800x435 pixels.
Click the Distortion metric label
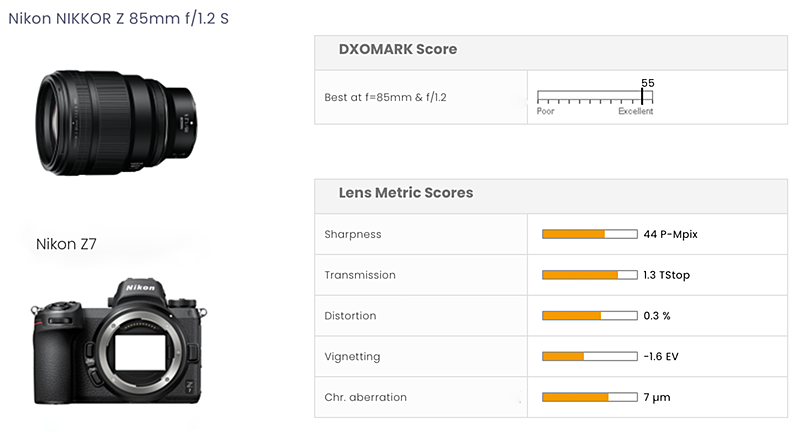click(x=350, y=316)
